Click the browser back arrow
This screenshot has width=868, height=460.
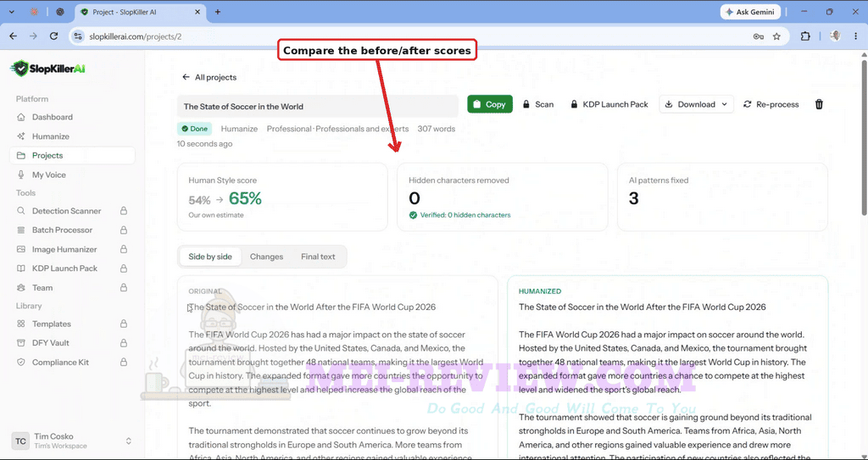click(x=14, y=36)
